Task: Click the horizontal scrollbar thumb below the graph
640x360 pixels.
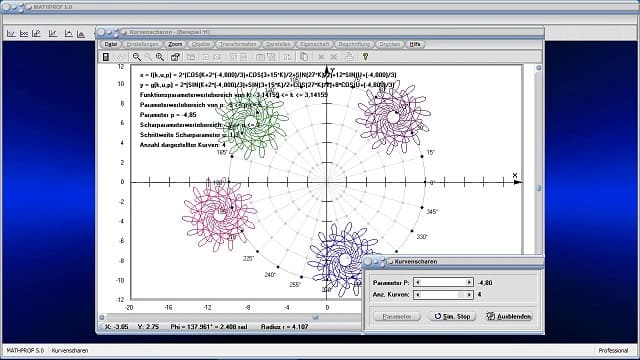Action: [x=315, y=317]
